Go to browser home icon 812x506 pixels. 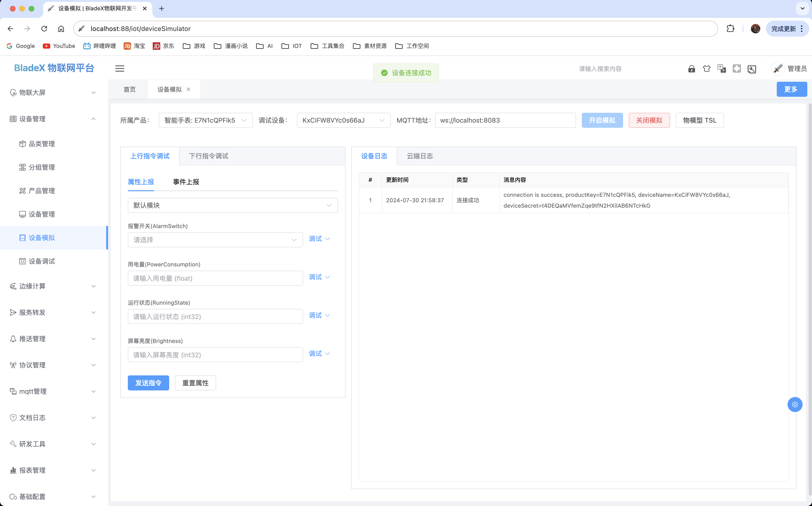pos(61,29)
